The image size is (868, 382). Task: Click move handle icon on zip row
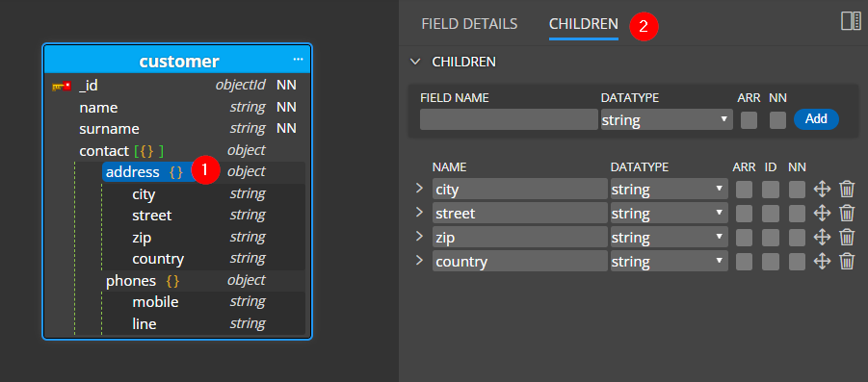tap(822, 237)
